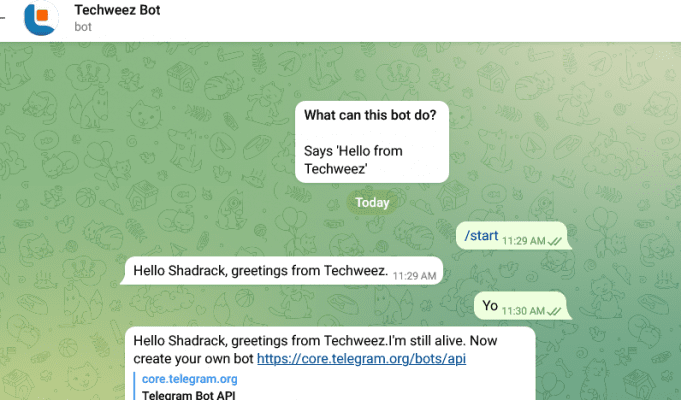Open the core.telegram.org/bots/api hyperlink
681x400 pixels.
coord(361,359)
